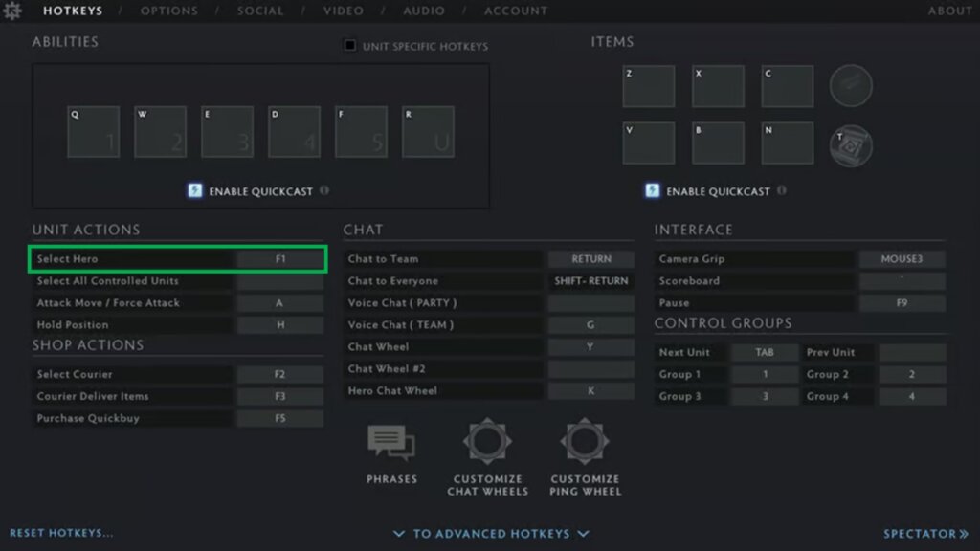
Task: Open the AUDIO settings tab
Action: (x=423, y=11)
